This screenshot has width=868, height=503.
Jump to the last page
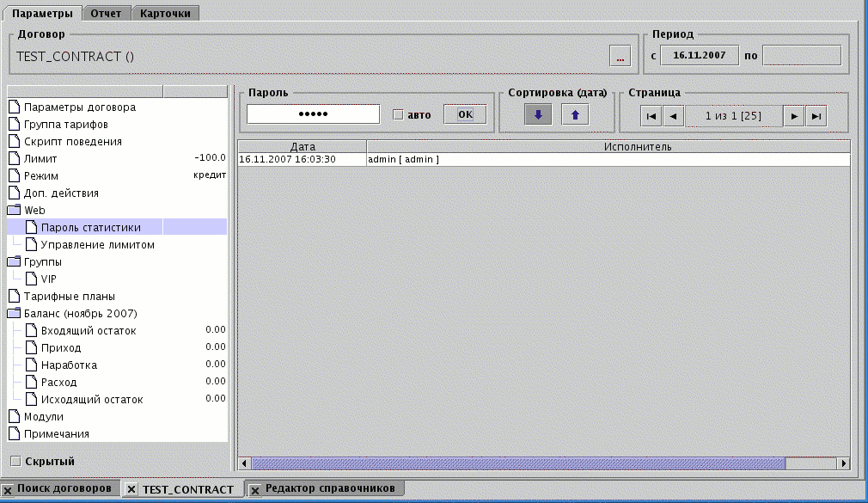click(x=816, y=116)
